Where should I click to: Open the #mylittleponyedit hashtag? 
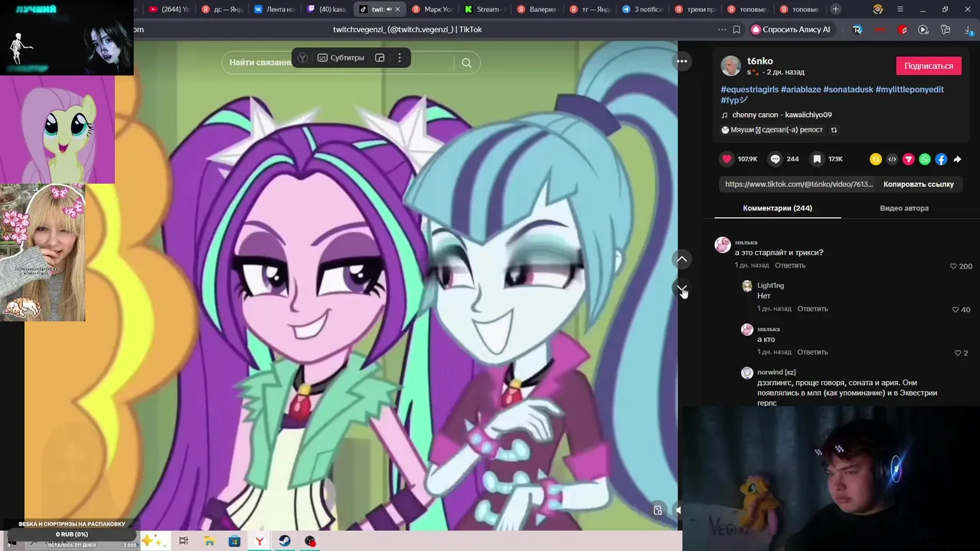point(910,90)
